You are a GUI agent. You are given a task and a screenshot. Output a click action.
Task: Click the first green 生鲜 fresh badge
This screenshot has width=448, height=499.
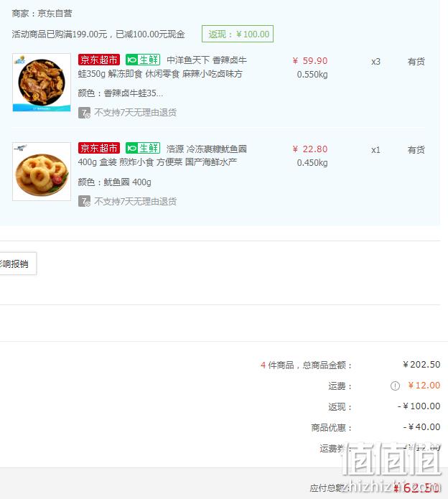[143, 60]
